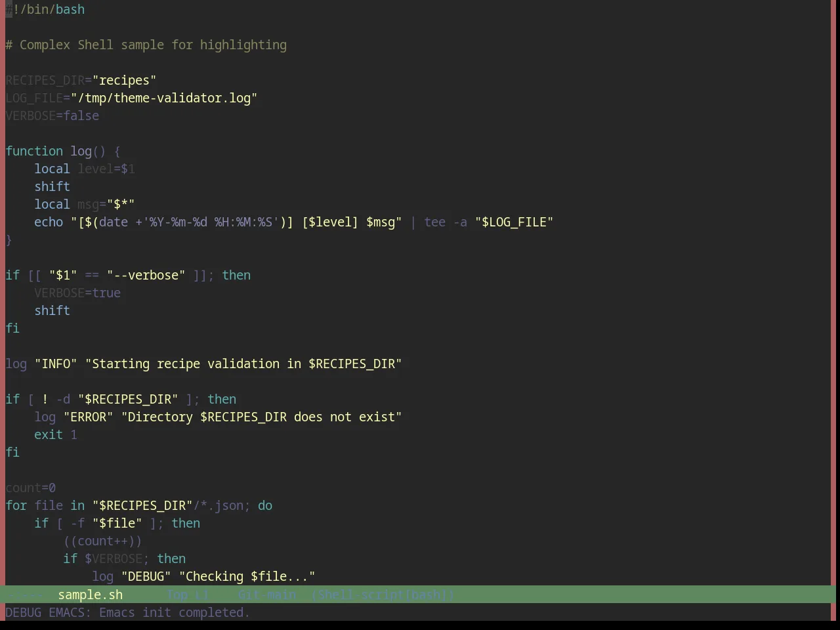Click the -:--- buffer status flags in mode line
Image resolution: width=840 pixels, height=630 pixels.
tap(26, 595)
